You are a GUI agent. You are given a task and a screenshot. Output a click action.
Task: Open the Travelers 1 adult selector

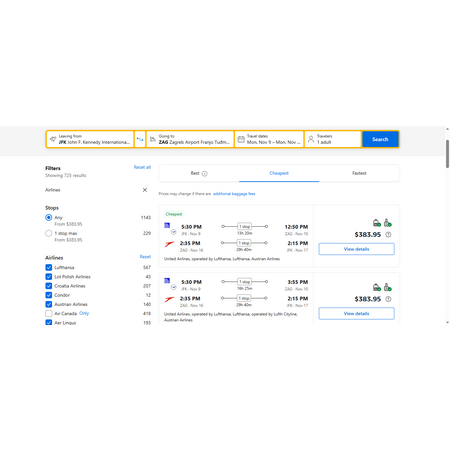point(333,139)
